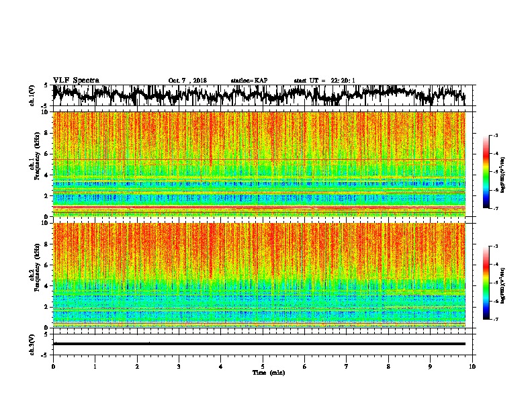The height and width of the screenshot is (411, 532).
Task: Click the ch.1 spectrogram color scale bar
Action: coord(486,172)
